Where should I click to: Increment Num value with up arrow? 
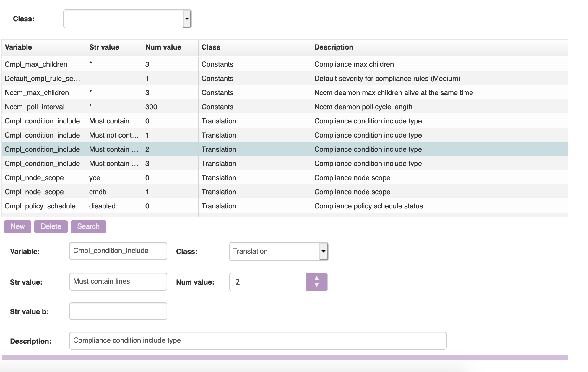(x=317, y=278)
